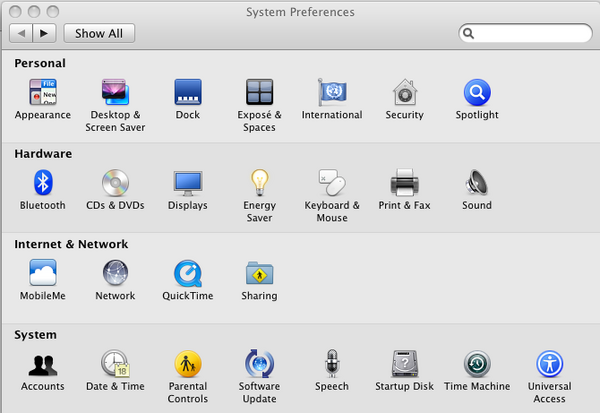The width and height of the screenshot is (600, 413).
Task: Open QuickTime preferences icon
Action: [x=188, y=273]
